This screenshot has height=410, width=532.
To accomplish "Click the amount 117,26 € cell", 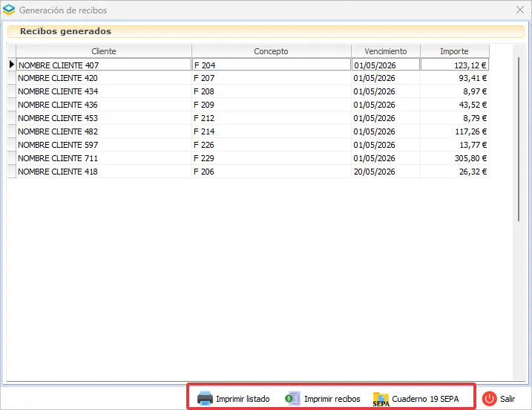I will tap(455, 131).
